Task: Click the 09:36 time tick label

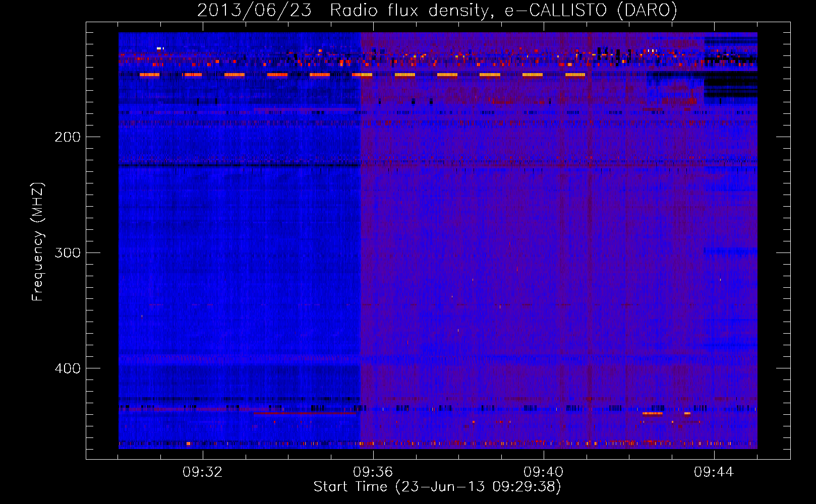Action: (x=373, y=472)
